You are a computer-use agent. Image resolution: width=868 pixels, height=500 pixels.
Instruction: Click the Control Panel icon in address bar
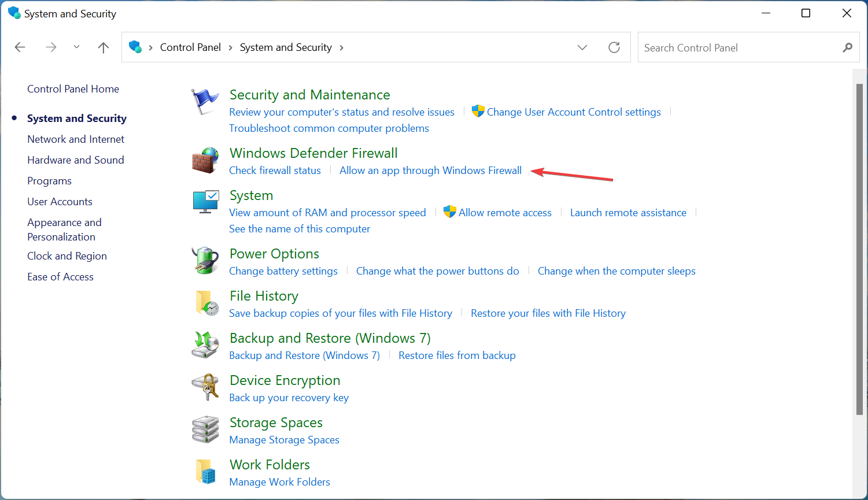[135, 47]
